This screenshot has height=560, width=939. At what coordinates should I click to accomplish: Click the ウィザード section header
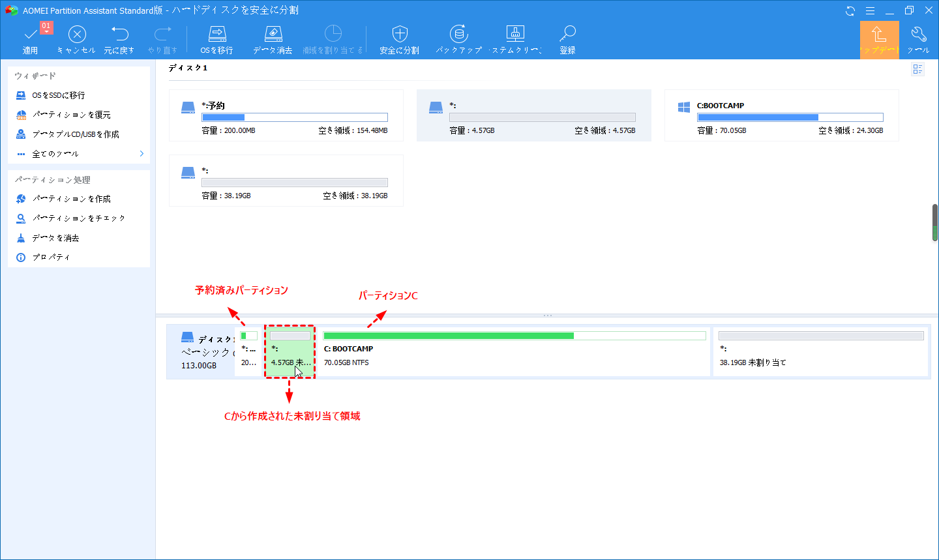35,76
